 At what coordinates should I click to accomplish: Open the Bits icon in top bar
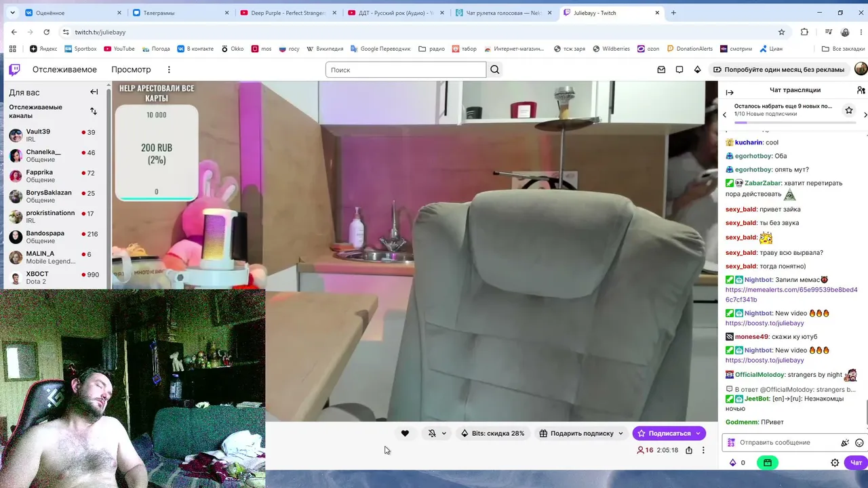point(697,70)
